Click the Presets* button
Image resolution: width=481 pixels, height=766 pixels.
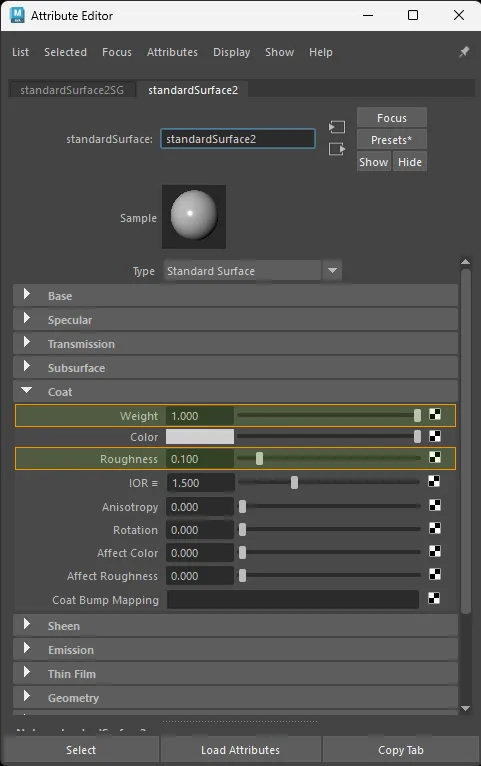tap(392, 140)
